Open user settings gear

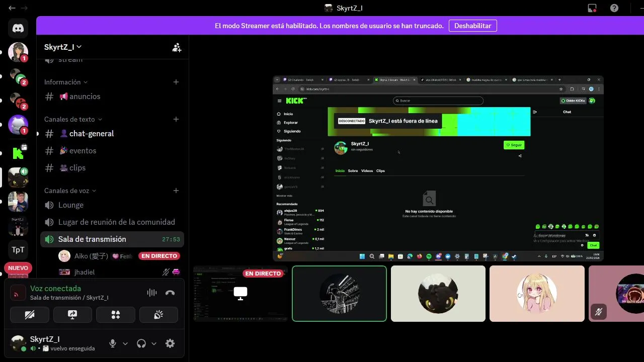[170, 343]
